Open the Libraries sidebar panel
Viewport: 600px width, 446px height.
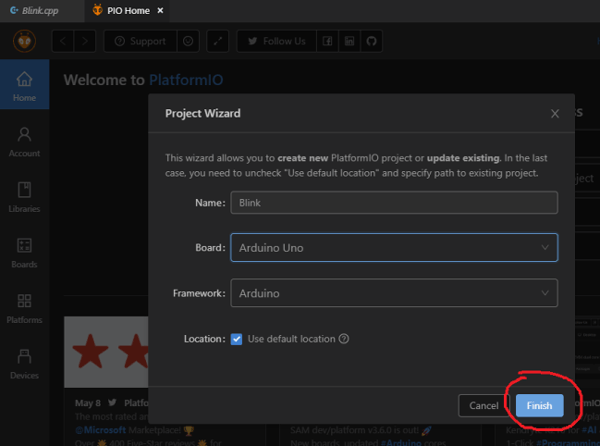point(24,196)
